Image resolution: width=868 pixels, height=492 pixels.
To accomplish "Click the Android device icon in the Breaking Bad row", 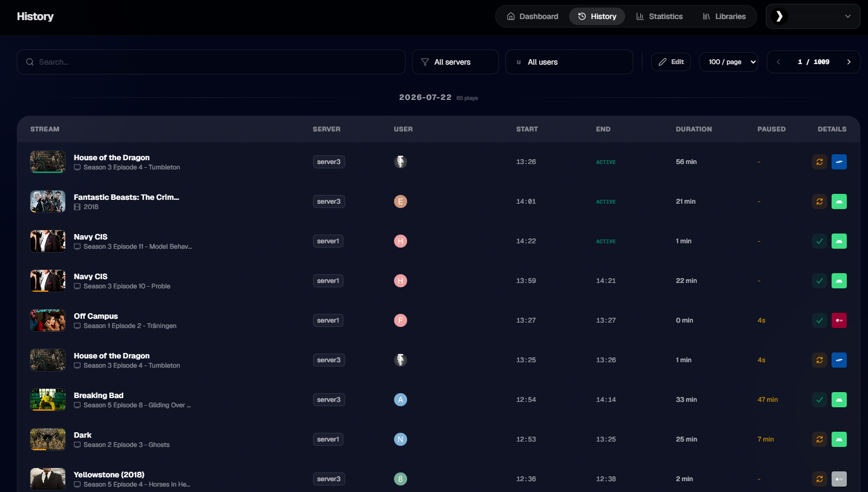I will [839, 400].
